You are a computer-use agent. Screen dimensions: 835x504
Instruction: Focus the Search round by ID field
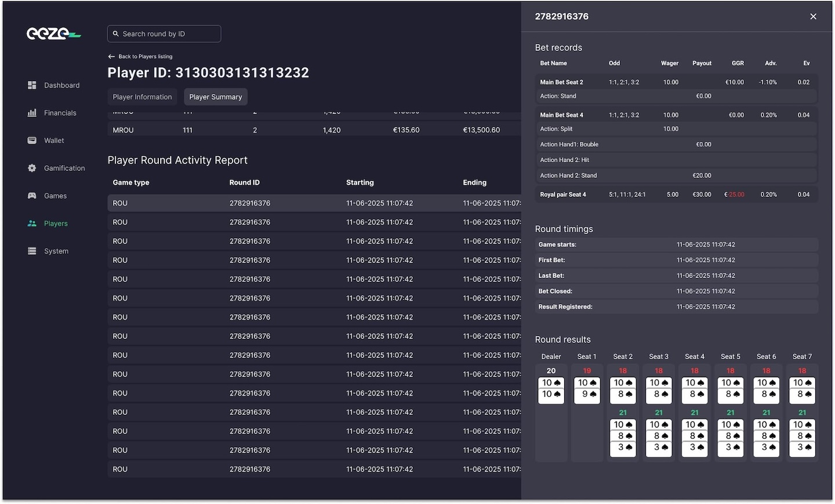coord(168,34)
